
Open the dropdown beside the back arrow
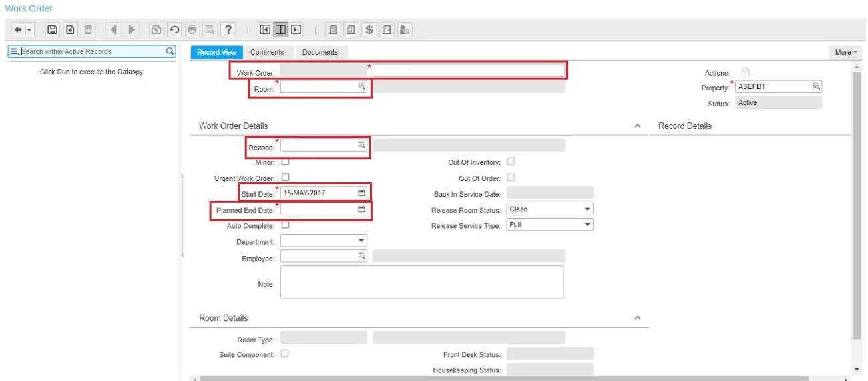tap(27, 30)
